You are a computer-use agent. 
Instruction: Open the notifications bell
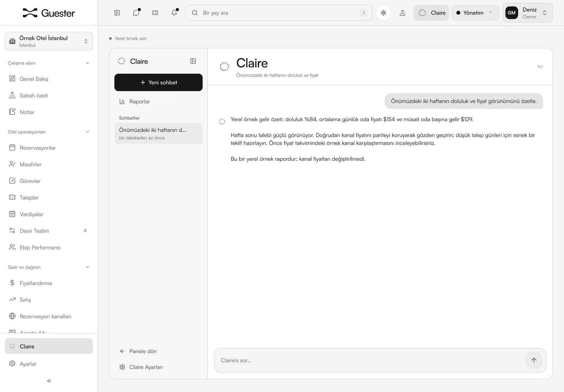(x=174, y=13)
